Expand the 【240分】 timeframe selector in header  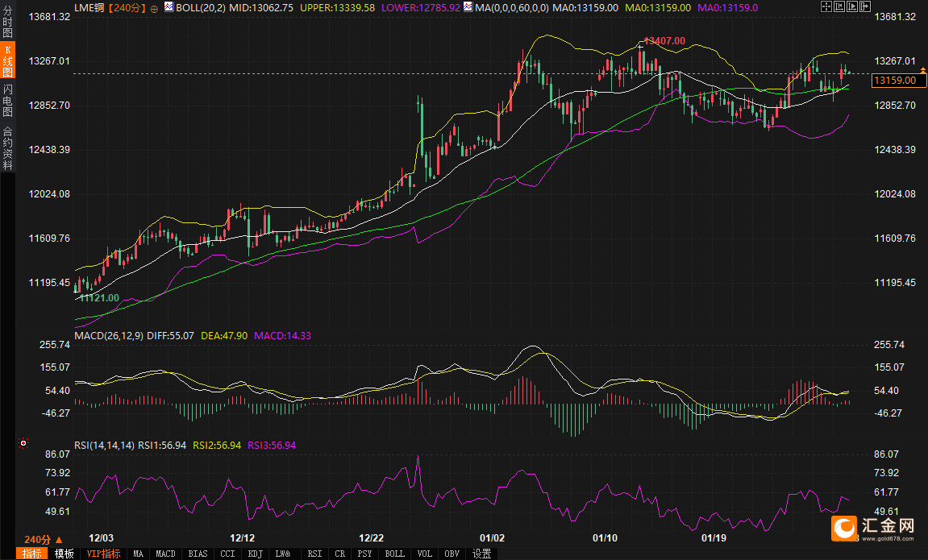click(127, 7)
